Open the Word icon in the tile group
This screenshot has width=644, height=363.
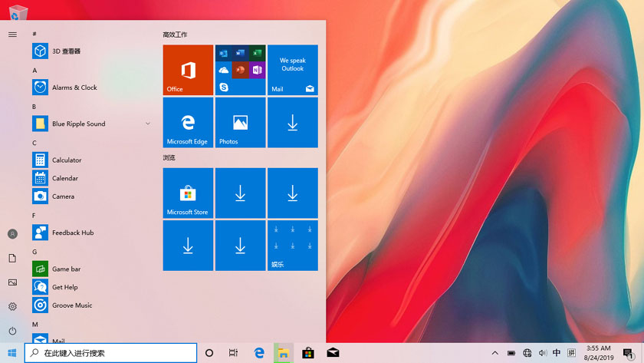coord(240,53)
